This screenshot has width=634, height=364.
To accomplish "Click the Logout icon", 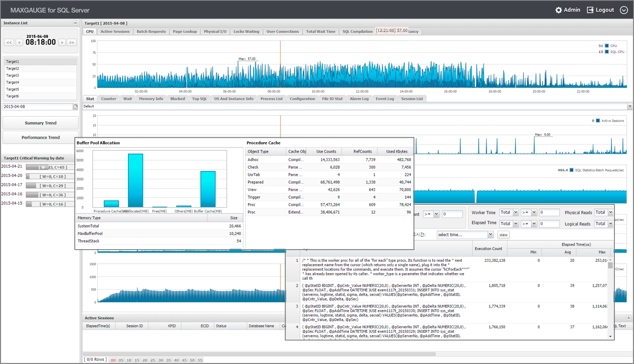I will (590, 10).
